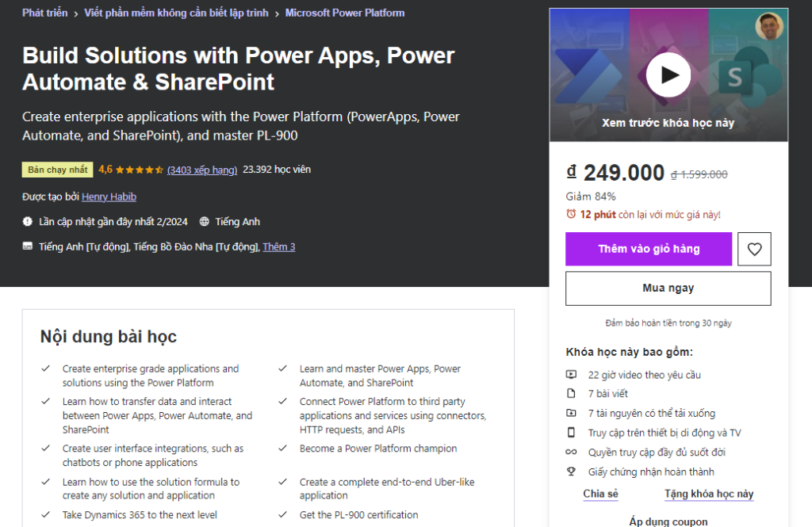This screenshot has height=527, width=812.
Task: Click the globe language icon
Action: [x=205, y=222]
